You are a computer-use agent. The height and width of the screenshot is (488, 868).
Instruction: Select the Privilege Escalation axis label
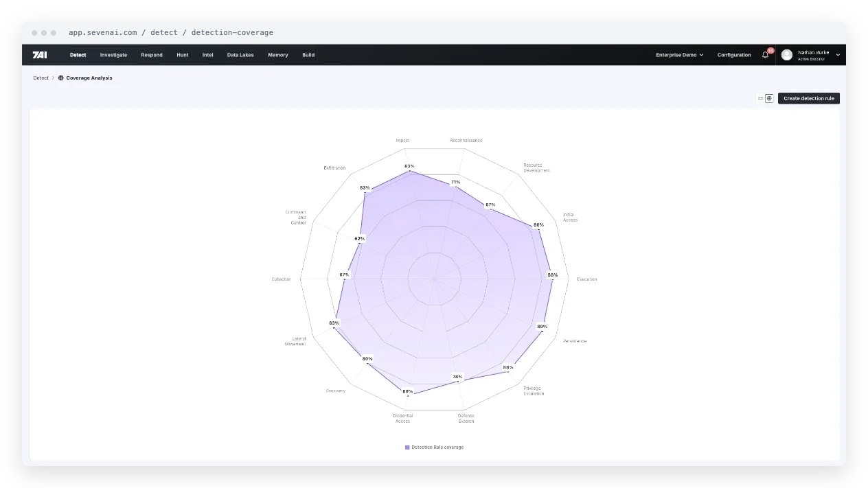(534, 391)
